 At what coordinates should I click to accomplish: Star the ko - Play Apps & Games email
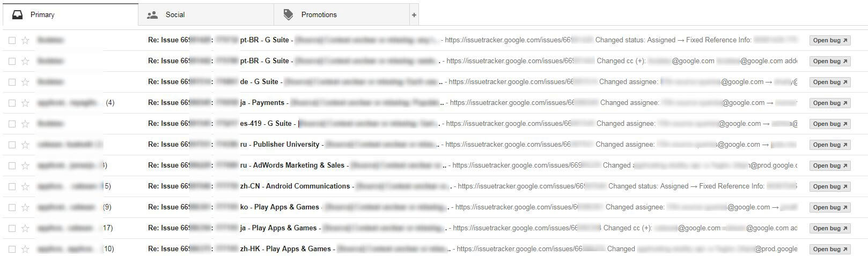(x=25, y=207)
